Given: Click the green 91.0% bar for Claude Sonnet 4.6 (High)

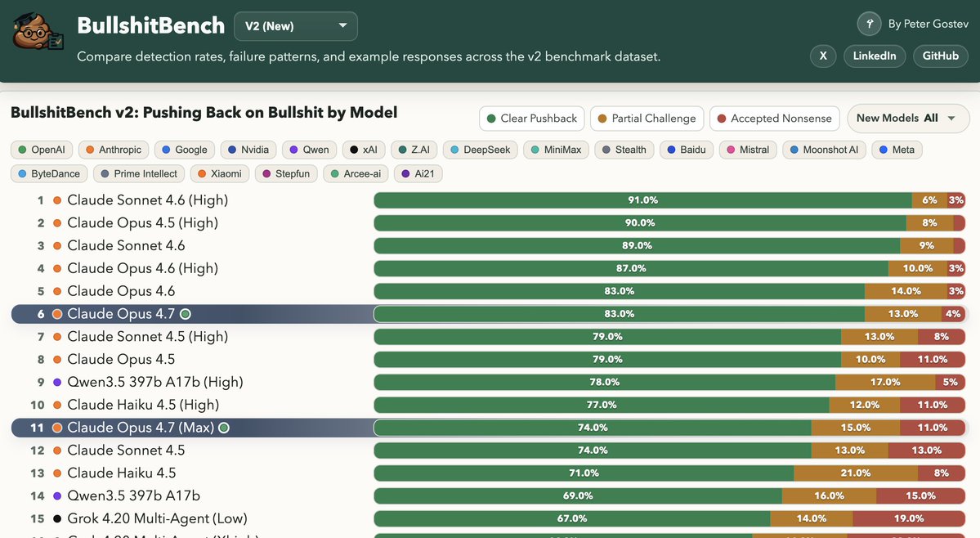Looking at the screenshot, I should coord(642,200).
